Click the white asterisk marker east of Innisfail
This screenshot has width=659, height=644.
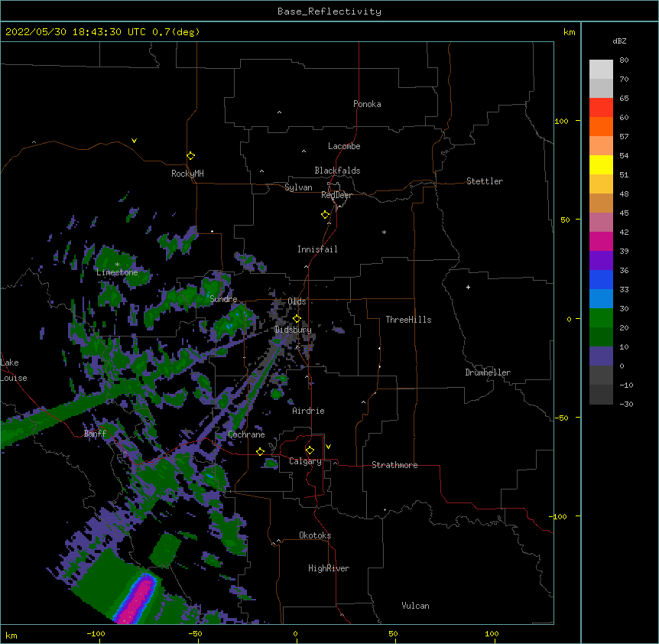coord(384,232)
